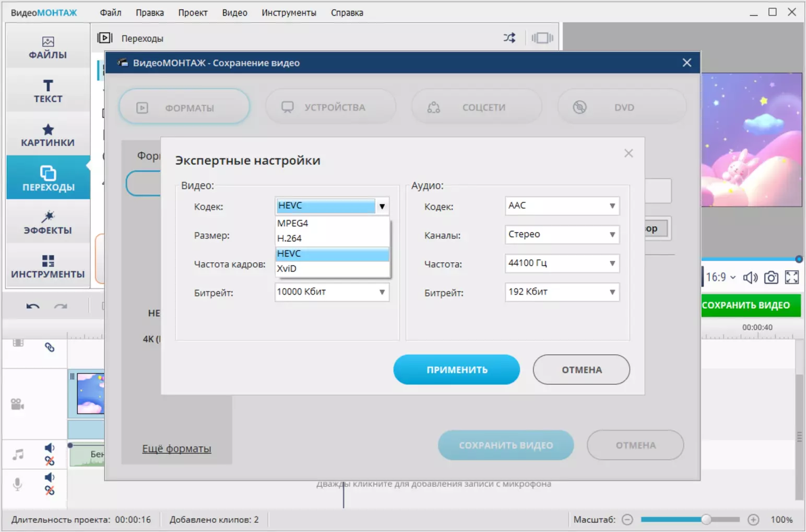The height and width of the screenshot is (532, 806).
Task: Open the Текст sidebar section
Action: 48,91
